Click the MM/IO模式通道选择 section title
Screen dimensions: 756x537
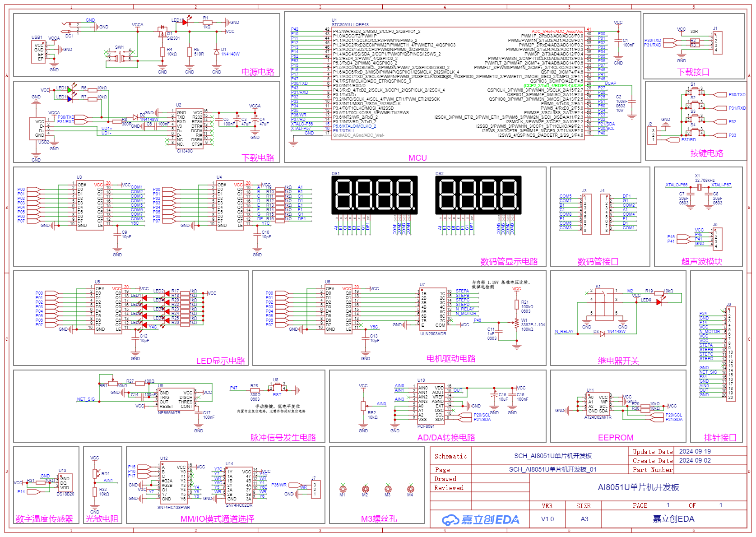pyautogui.click(x=218, y=518)
